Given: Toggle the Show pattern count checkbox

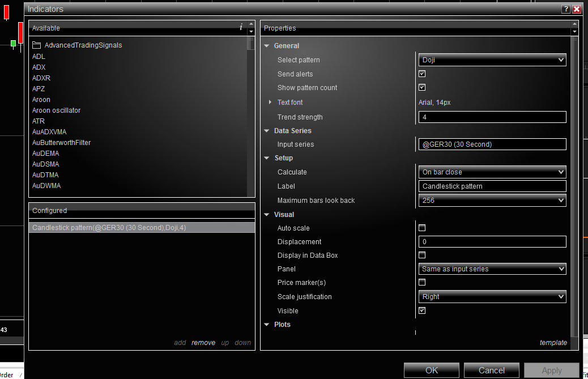Looking at the screenshot, I should (422, 87).
